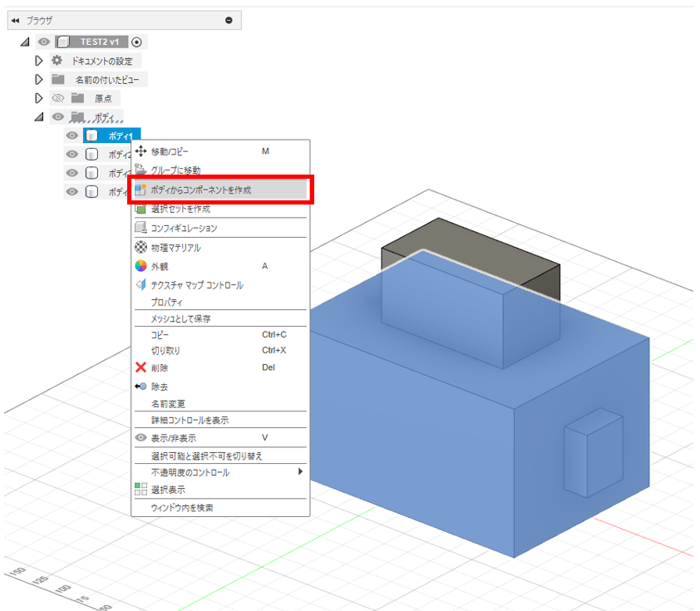Click the ボディ3 body icon
The height and width of the screenshot is (611, 700).
[x=91, y=173]
